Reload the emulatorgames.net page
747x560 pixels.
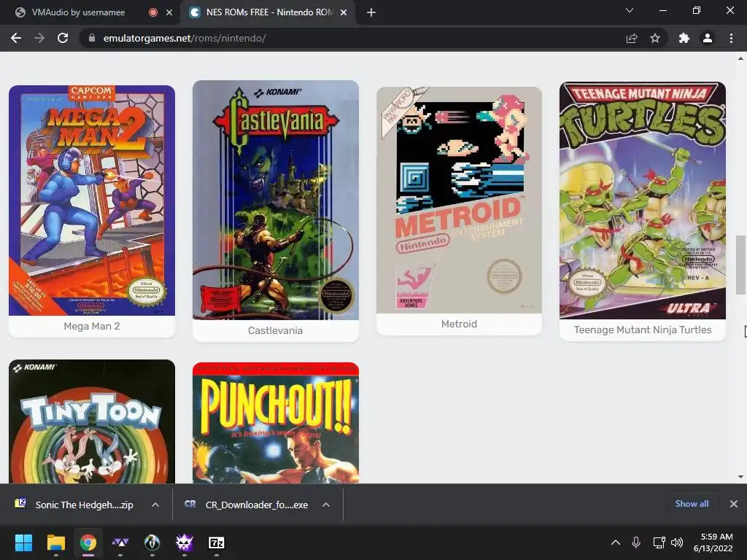(63, 38)
